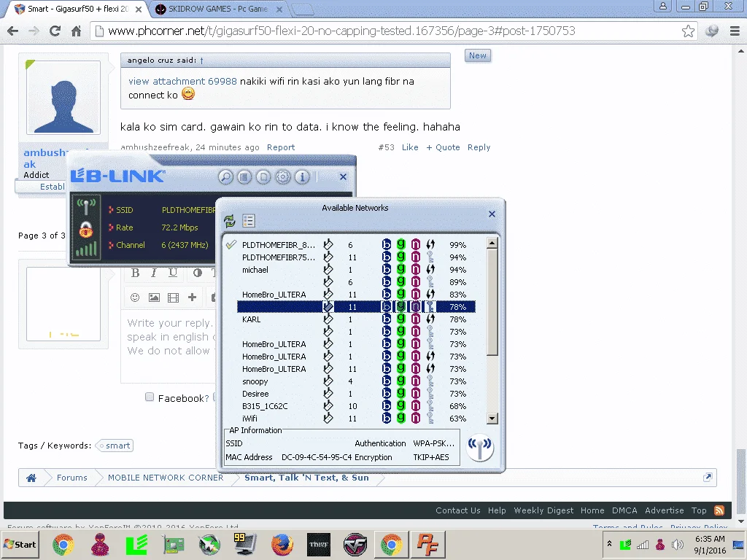
Task: Click the LB-LINK page icon button
Action: (x=263, y=177)
